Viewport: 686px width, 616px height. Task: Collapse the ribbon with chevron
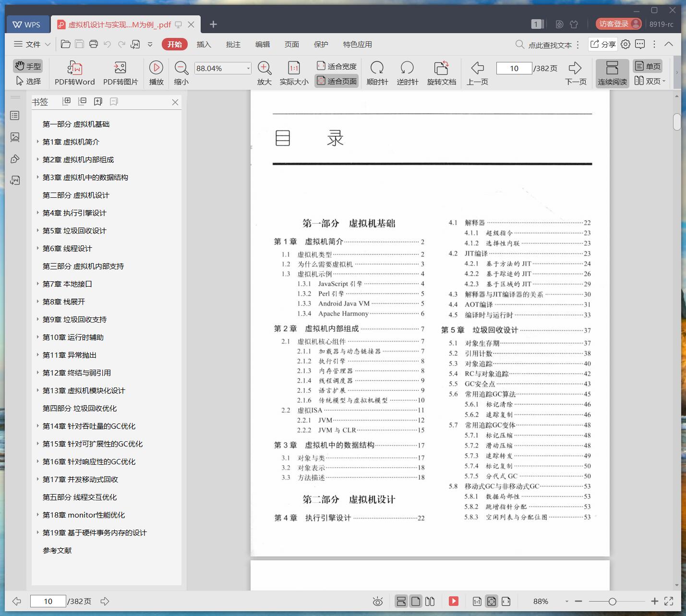coord(669,44)
